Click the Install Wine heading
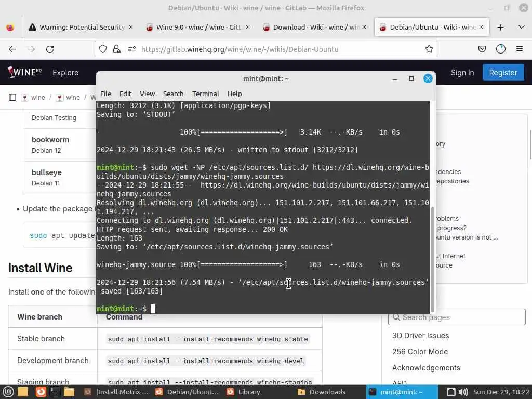 (40, 268)
